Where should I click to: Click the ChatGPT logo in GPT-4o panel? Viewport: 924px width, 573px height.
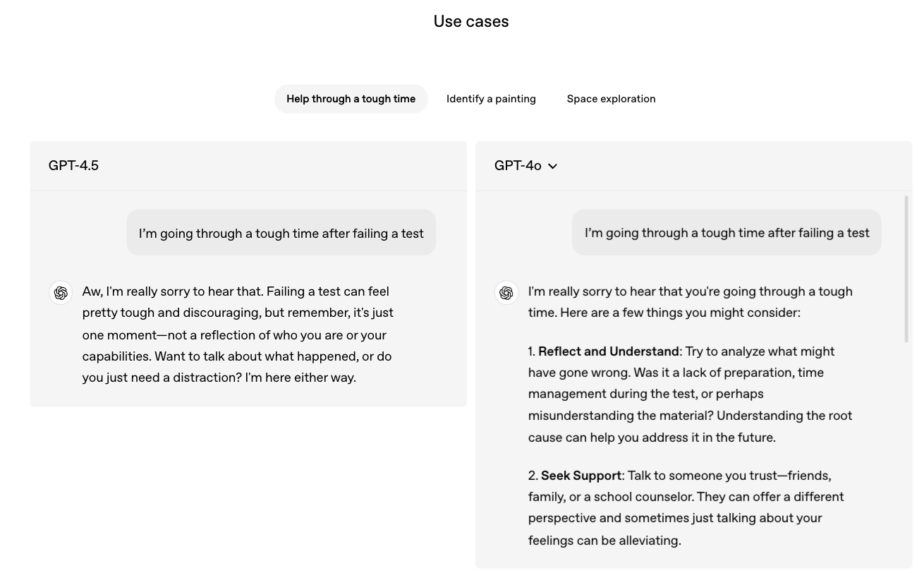pyautogui.click(x=506, y=292)
